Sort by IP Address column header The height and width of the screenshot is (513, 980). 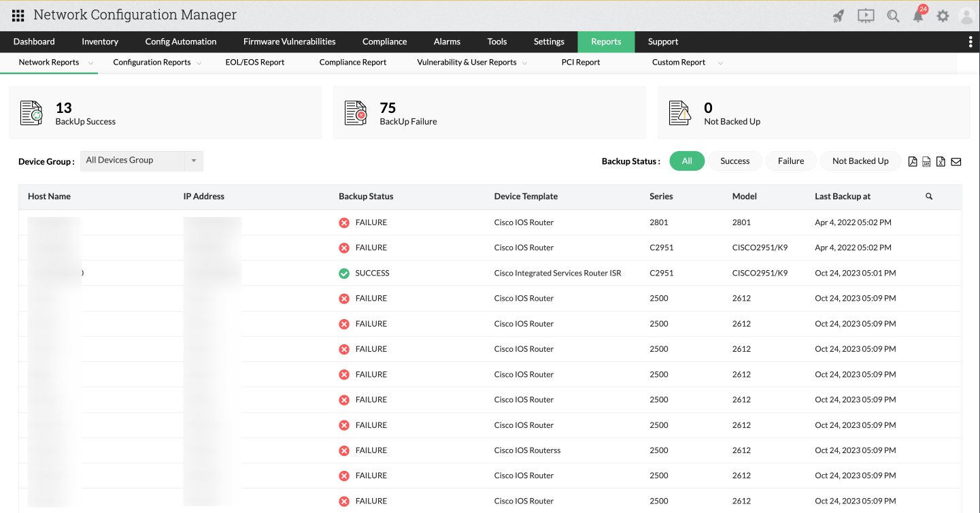click(x=204, y=197)
